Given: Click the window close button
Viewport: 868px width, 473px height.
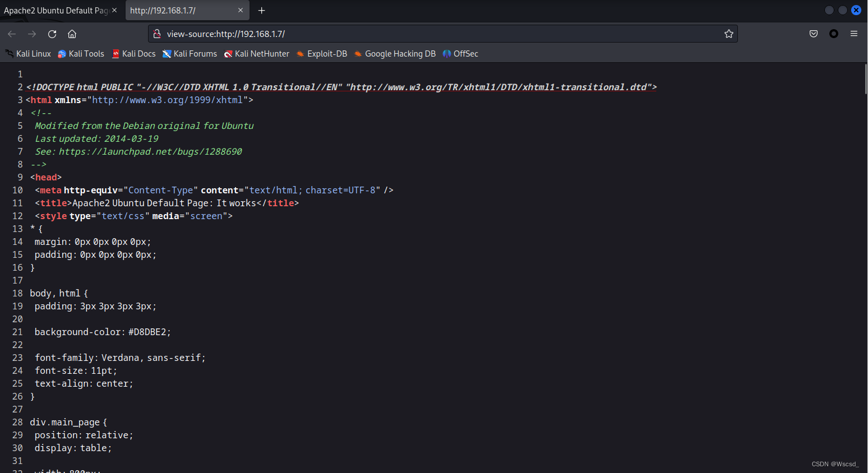Looking at the screenshot, I should coord(856,10).
